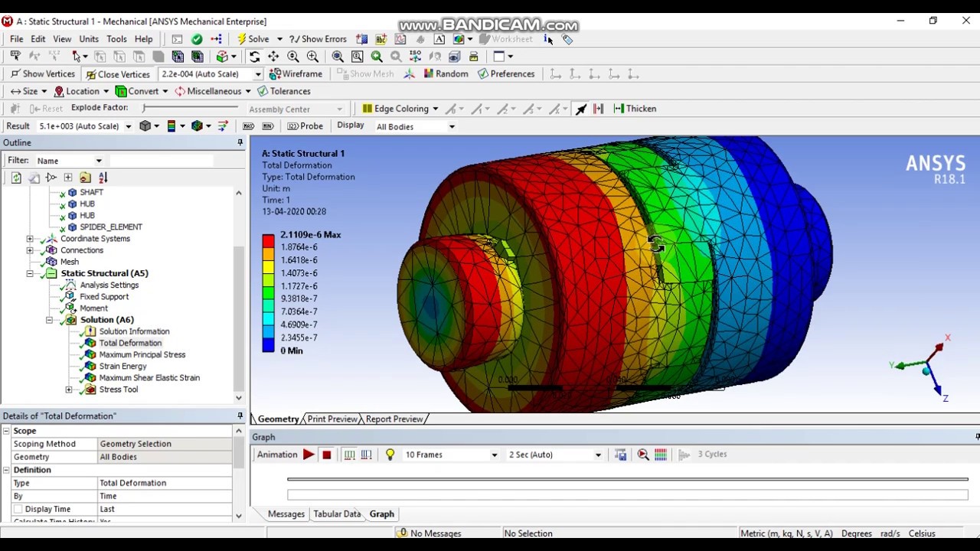Open the View menu
The width and height of the screenshot is (980, 551).
pyautogui.click(x=62, y=39)
